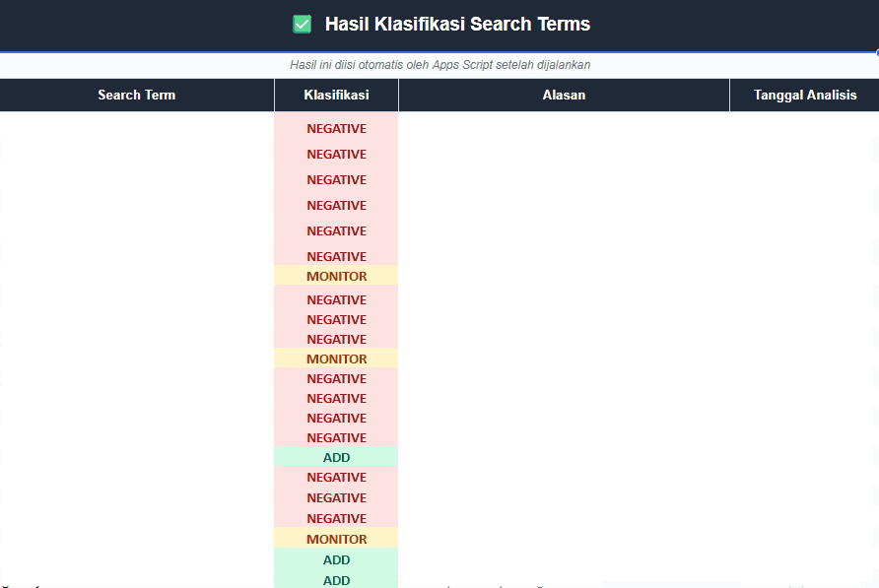
Task: Click the first MONITOR cell from the top
Action: pyautogui.click(x=336, y=276)
